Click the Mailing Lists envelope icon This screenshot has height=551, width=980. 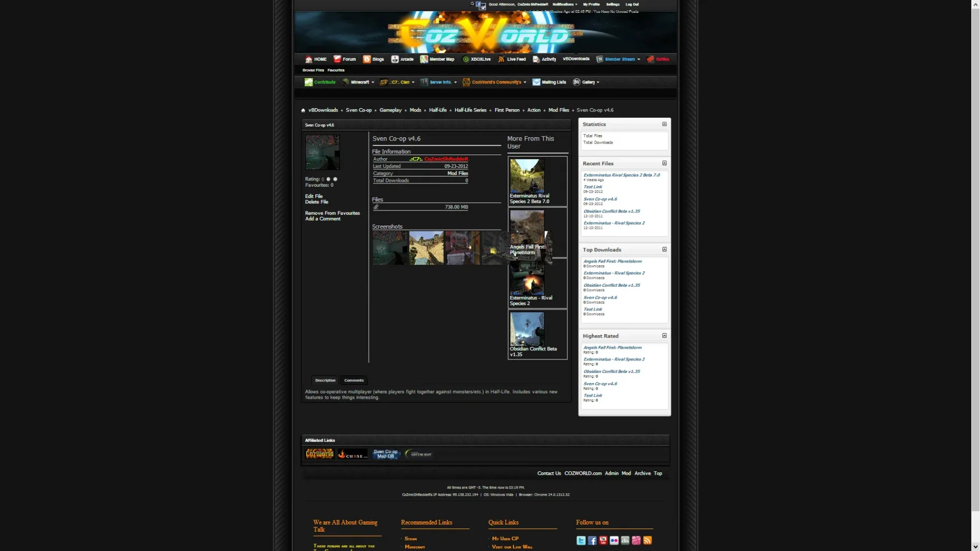pos(536,82)
